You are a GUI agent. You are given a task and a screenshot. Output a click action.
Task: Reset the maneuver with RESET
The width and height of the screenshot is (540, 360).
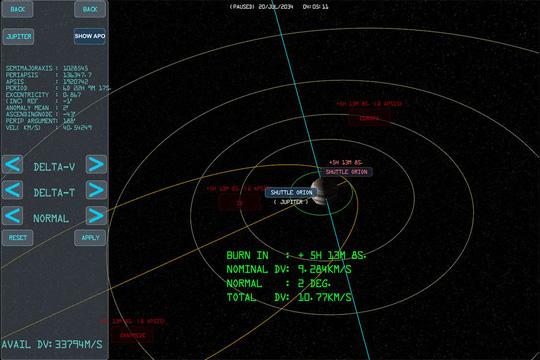(x=18, y=238)
